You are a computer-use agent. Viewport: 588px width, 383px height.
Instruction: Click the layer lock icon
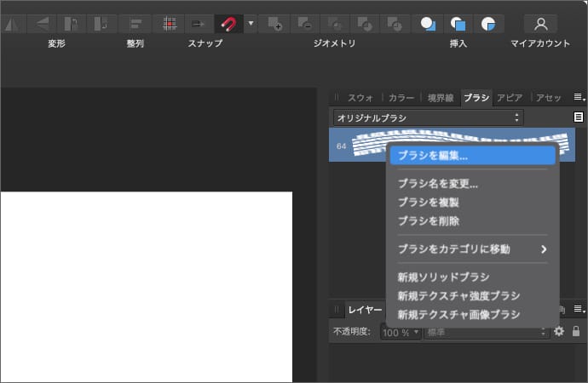point(576,331)
